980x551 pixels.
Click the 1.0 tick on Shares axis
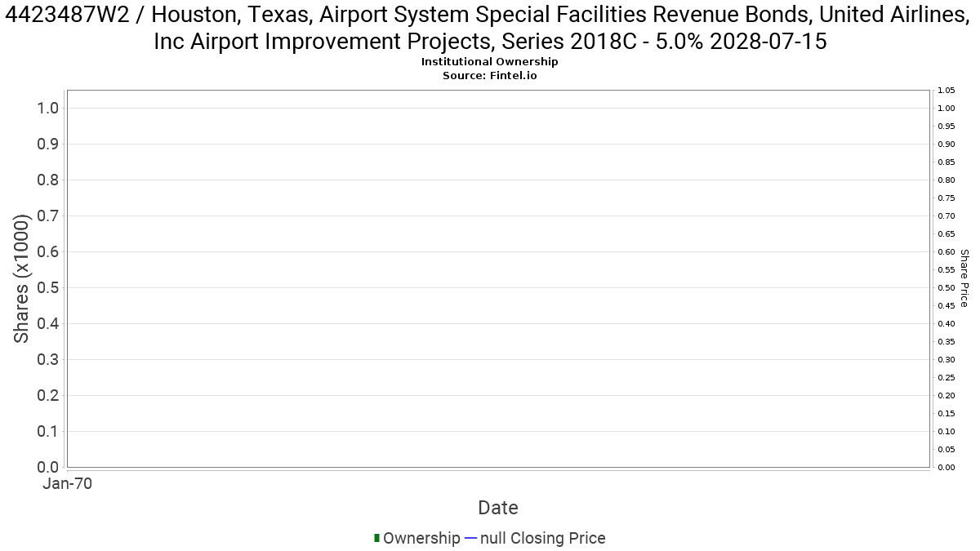[x=48, y=109]
